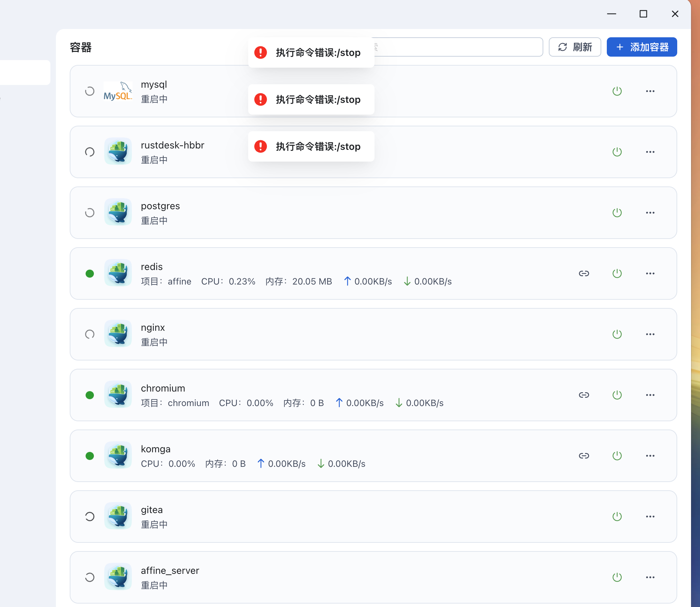Viewport: 700px width, 607px height.
Task: Click the 刷新 refresh button
Action: (x=575, y=47)
